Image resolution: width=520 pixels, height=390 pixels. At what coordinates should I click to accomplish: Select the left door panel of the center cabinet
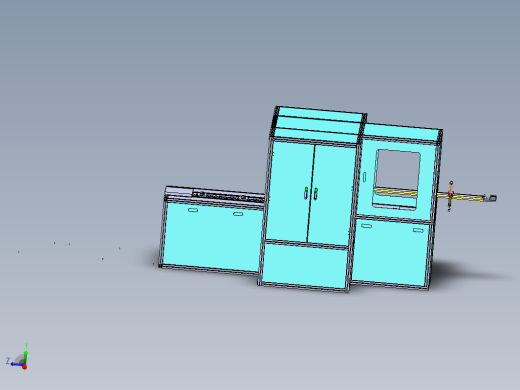[x=290, y=192]
